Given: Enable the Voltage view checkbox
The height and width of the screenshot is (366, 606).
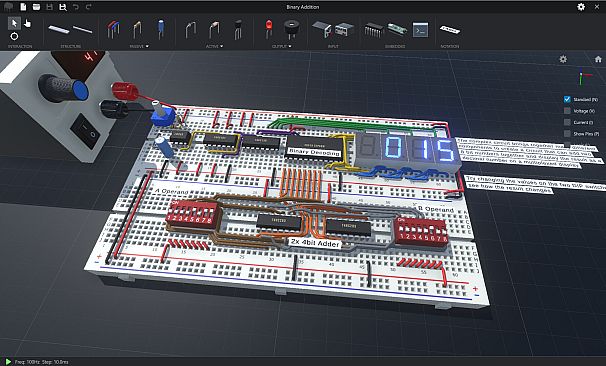Looking at the screenshot, I should [x=567, y=111].
